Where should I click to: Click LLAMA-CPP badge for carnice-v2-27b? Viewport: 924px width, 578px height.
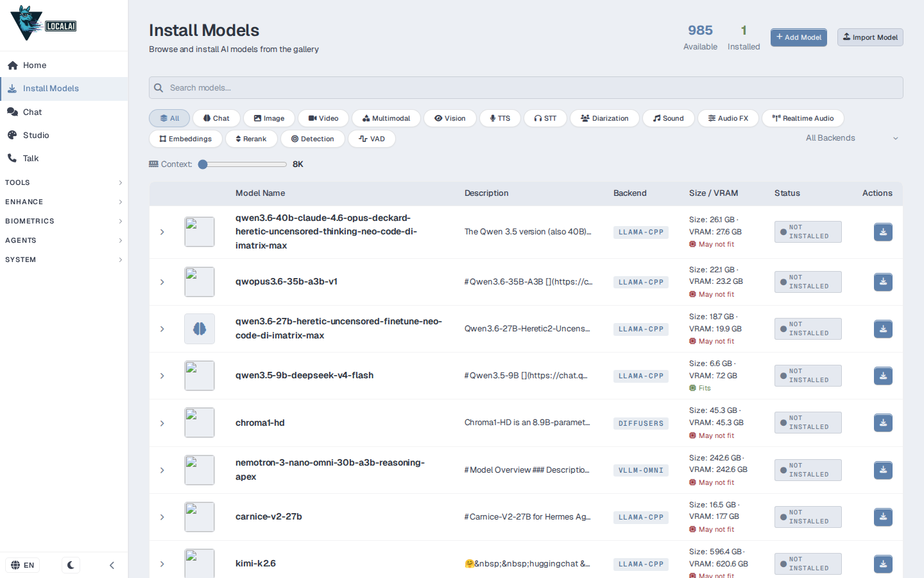point(641,517)
